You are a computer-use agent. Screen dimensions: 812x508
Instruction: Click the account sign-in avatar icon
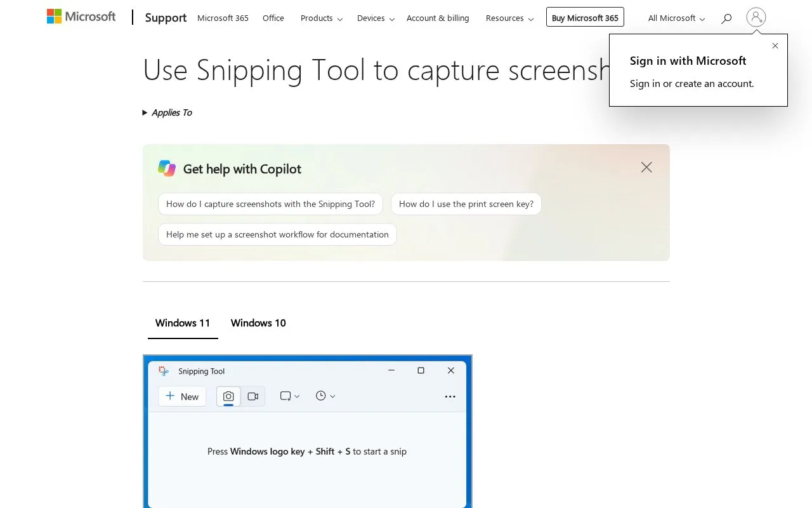tap(756, 17)
